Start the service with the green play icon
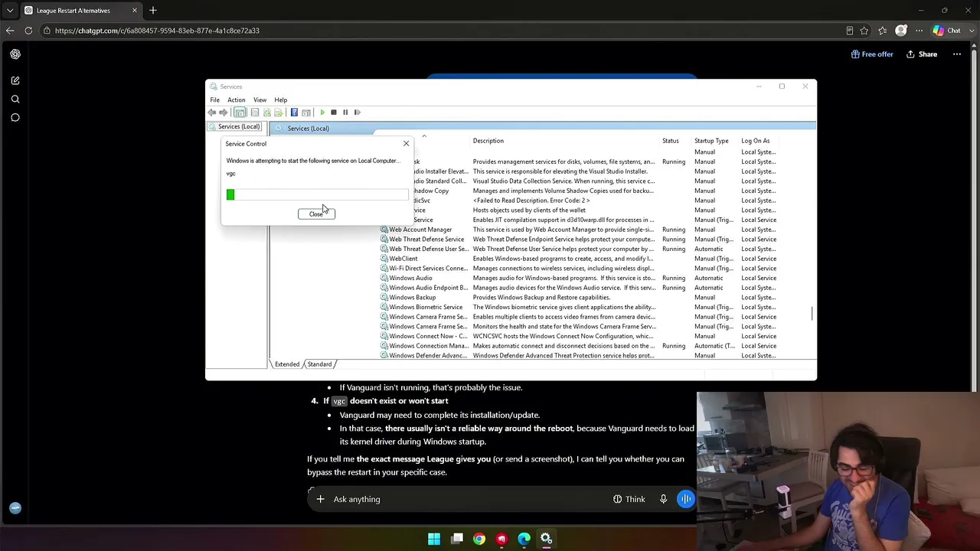 [x=322, y=112]
